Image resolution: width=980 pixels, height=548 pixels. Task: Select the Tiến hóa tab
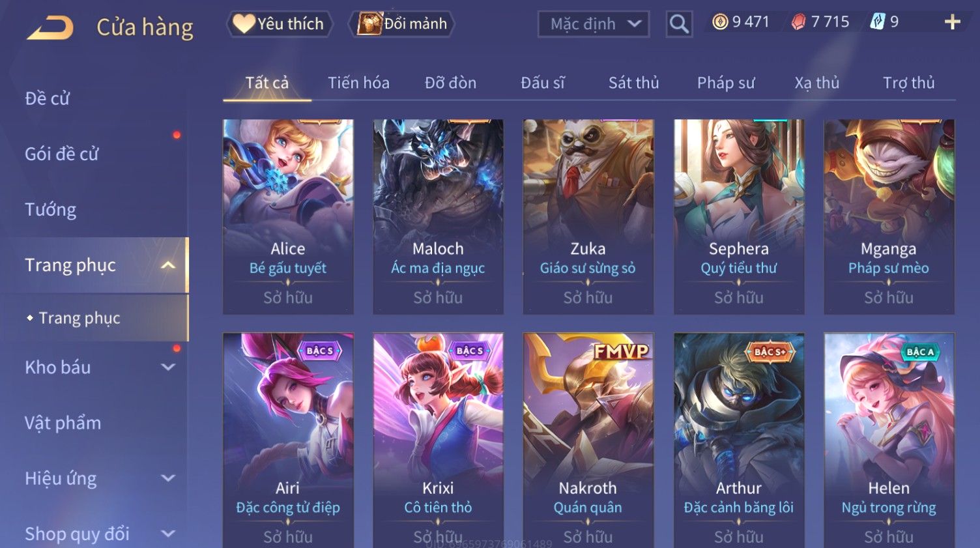[x=358, y=83]
